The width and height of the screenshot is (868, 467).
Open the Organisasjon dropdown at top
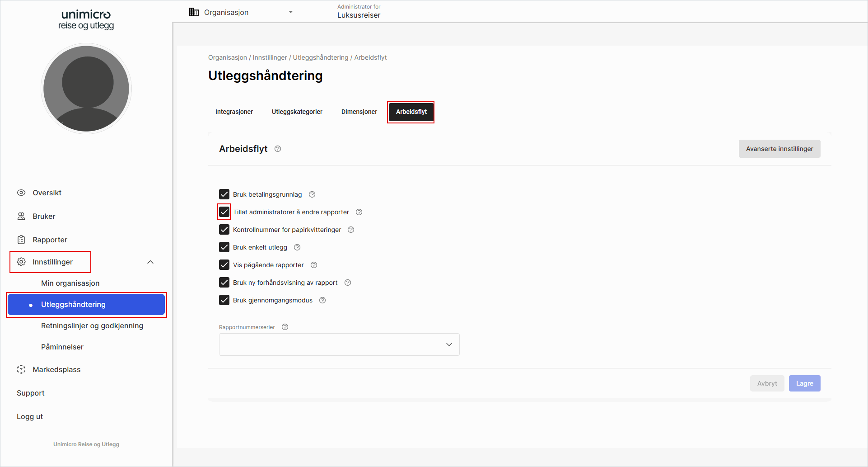coord(241,12)
